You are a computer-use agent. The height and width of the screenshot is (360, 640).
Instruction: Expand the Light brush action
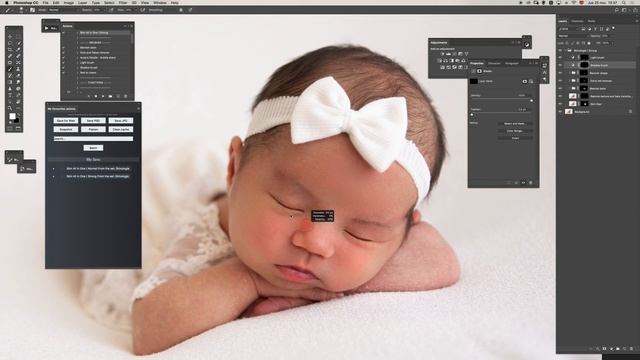click(x=78, y=62)
